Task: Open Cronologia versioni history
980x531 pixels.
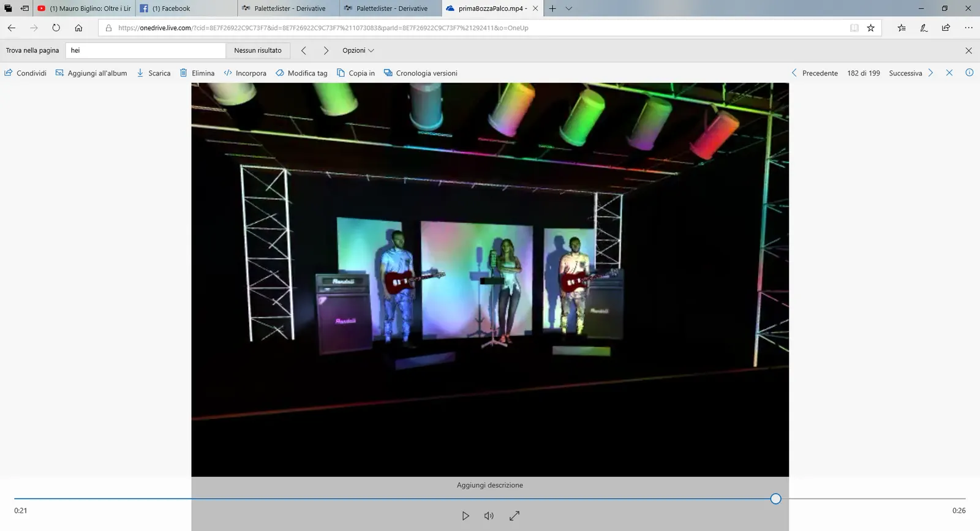Action: [x=421, y=73]
